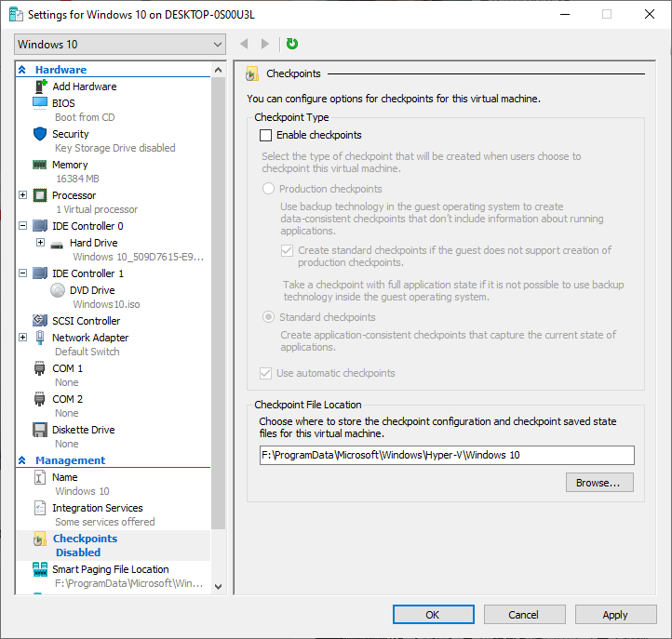Screen dimensions: 672x639
Task: Select the Smart Paging File Location item
Action: tap(110, 569)
